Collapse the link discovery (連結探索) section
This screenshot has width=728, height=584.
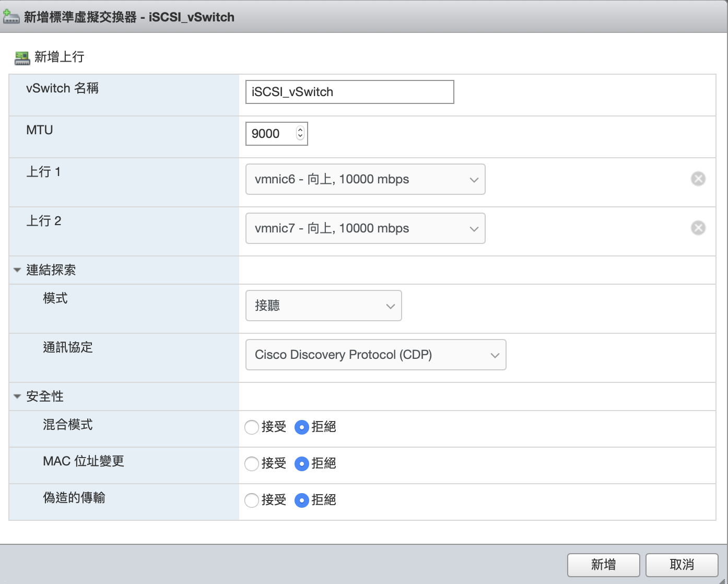click(x=17, y=270)
